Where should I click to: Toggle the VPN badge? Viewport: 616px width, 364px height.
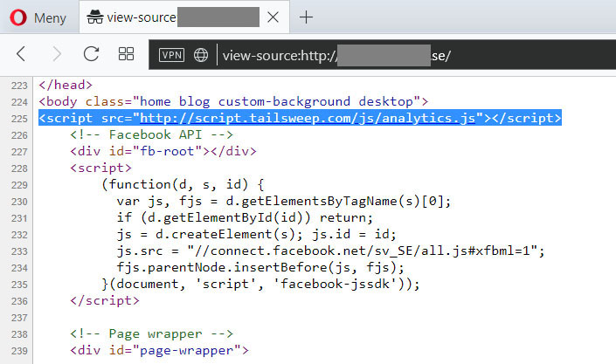[171, 55]
